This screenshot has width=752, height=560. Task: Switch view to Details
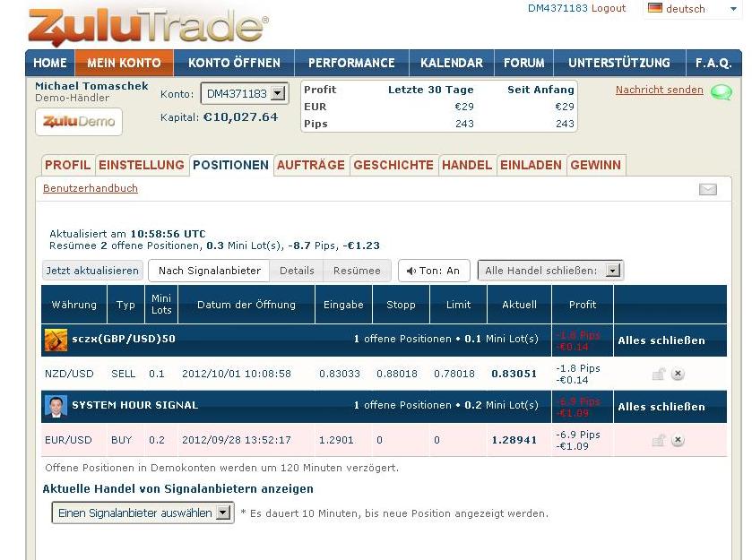click(297, 271)
